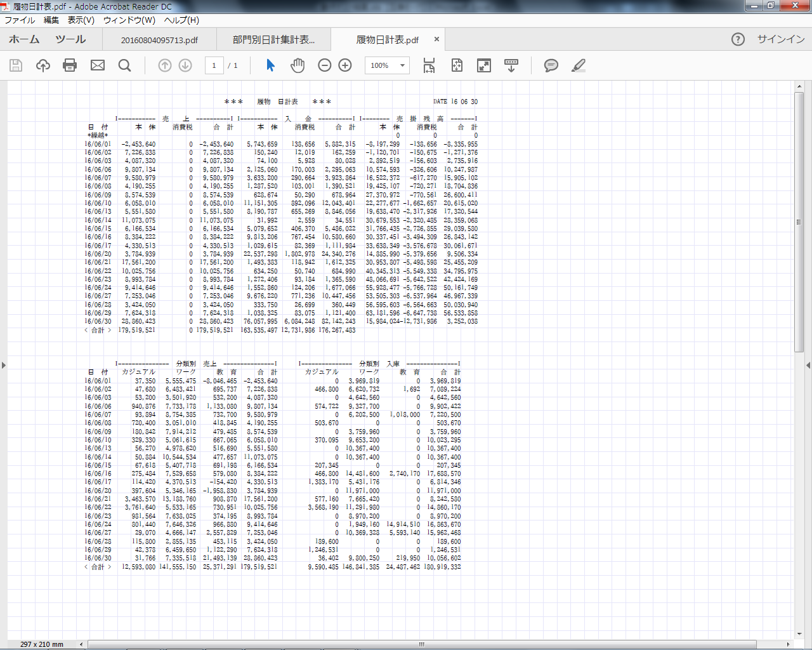Zoom in with the plus icon
The height and width of the screenshot is (650, 812).
pyautogui.click(x=345, y=65)
